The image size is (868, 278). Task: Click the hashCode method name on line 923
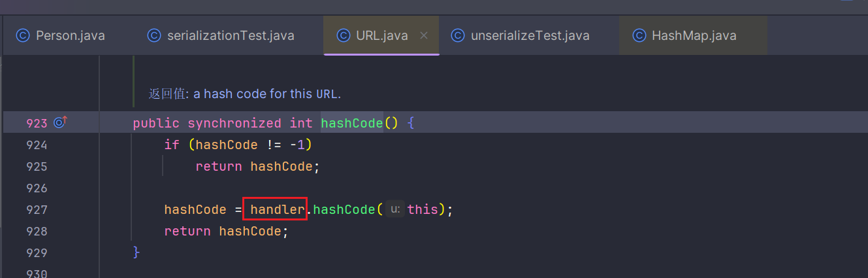351,123
